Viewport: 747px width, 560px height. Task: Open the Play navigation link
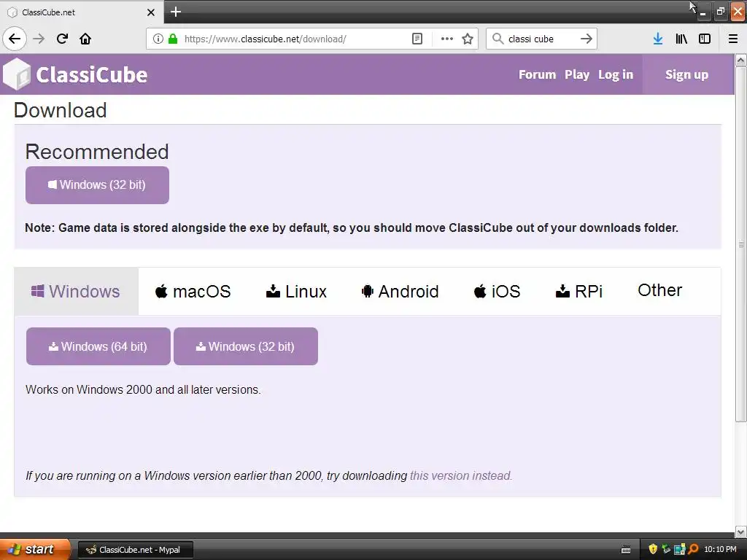point(577,75)
